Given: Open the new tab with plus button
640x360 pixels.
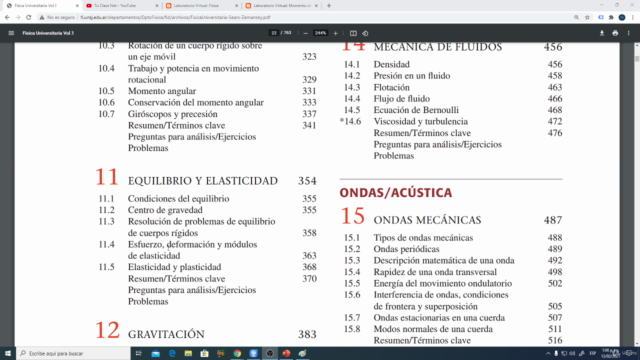Looking at the screenshot, I should pyautogui.click(x=329, y=6).
